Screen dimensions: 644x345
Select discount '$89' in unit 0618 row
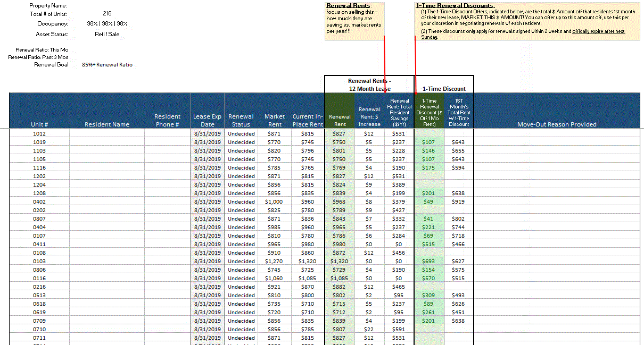point(428,304)
